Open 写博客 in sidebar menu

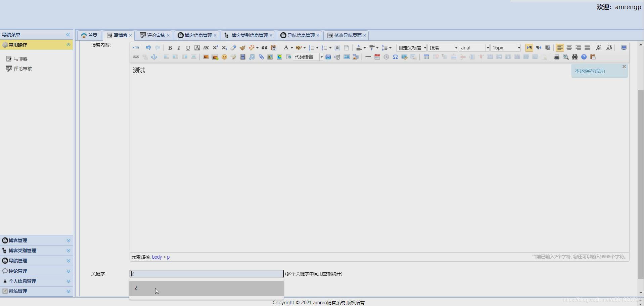click(20, 59)
